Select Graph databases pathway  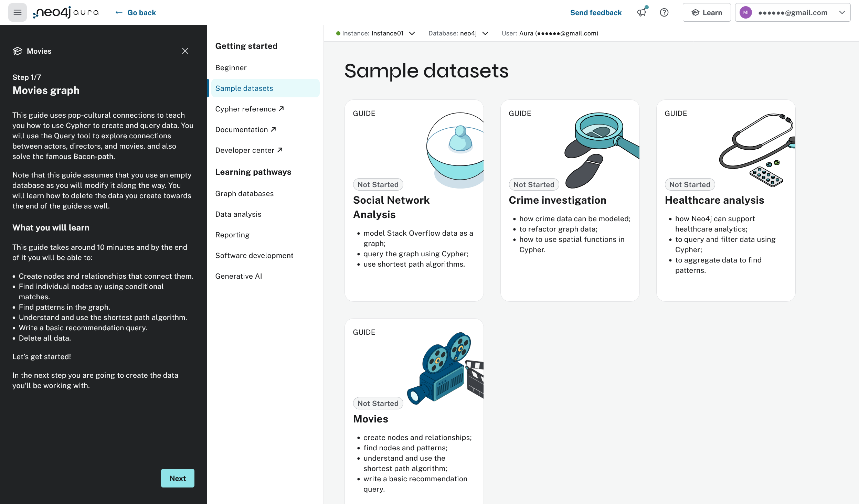pyautogui.click(x=244, y=194)
